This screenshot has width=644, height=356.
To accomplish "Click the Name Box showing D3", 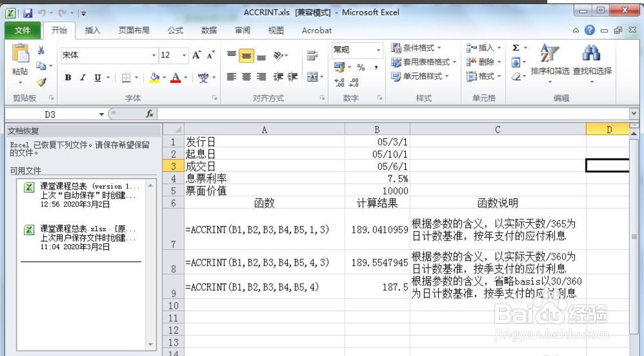I will click(50, 114).
